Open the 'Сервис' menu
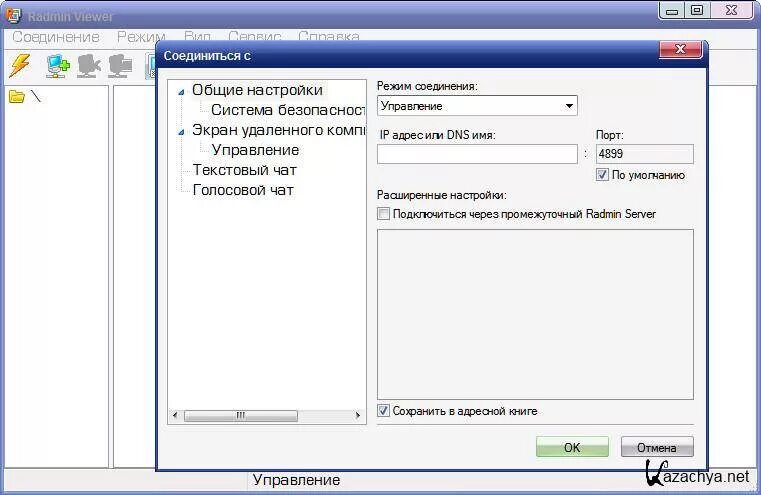761x495 pixels. 255,37
